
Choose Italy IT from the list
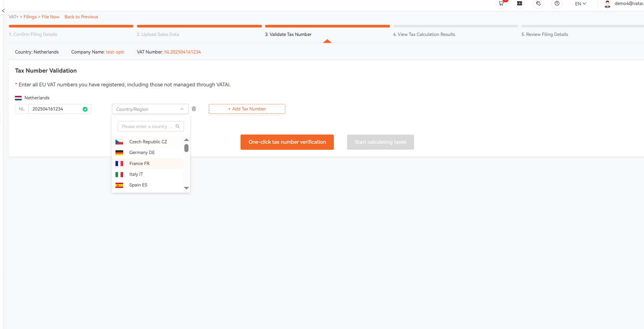[x=147, y=174]
